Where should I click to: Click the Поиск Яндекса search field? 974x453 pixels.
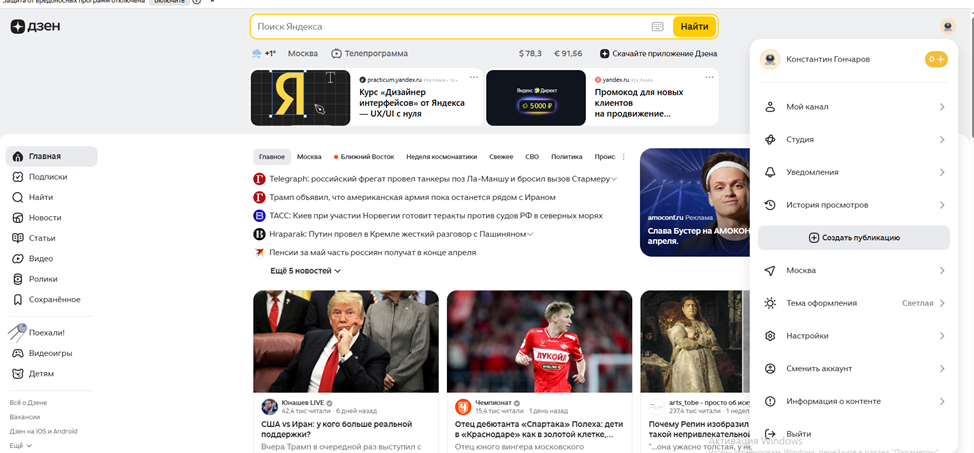pos(452,27)
